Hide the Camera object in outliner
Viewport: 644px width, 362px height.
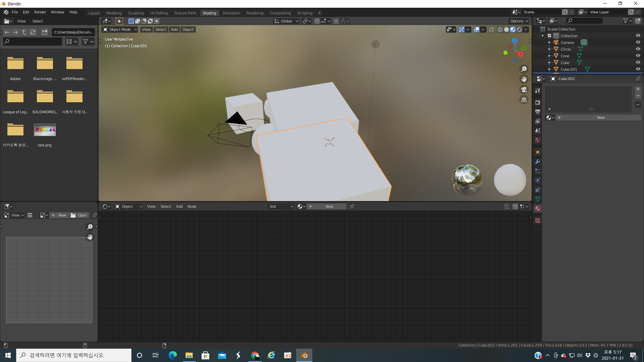pyautogui.click(x=638, y=43)
